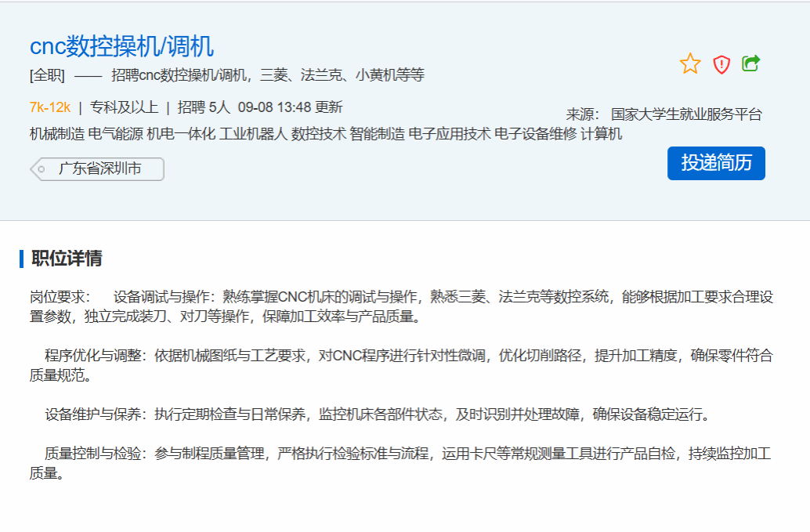Select the 计算机 major tag

(x=601, y=134)
